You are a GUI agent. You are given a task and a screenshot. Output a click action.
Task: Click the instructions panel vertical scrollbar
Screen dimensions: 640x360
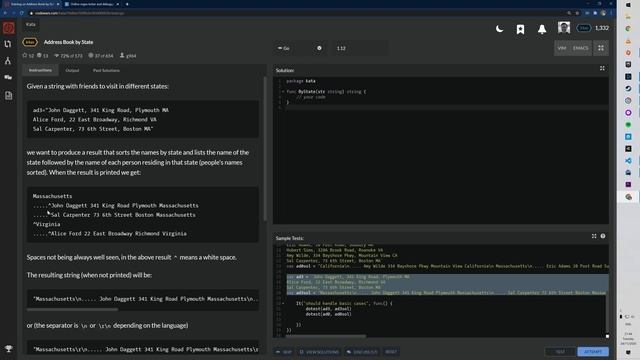coord(265,149)
